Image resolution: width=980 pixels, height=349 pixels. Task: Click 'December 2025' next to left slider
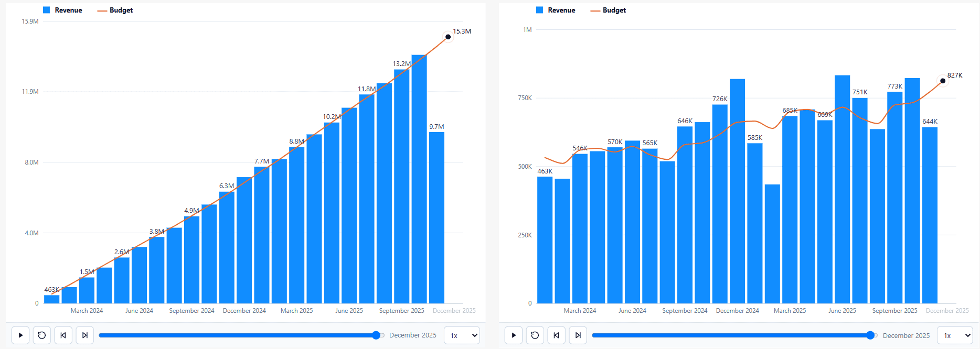(413, 335)
